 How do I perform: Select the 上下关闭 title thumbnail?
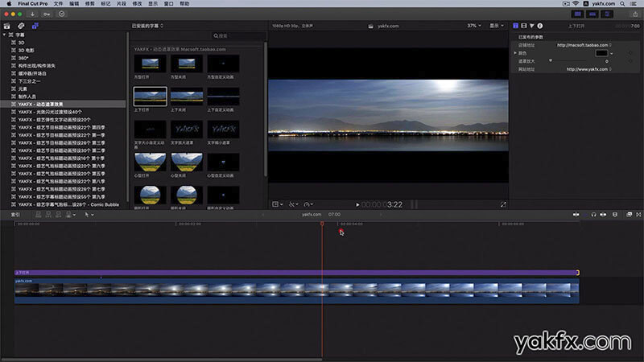187,97
